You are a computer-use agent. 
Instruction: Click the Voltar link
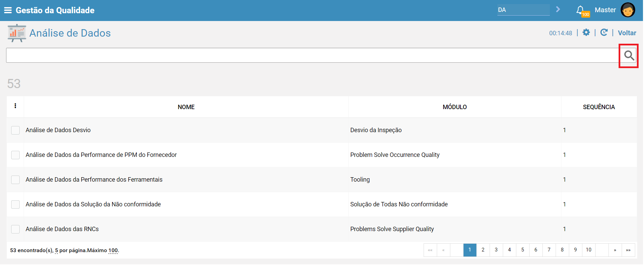tap(627, 33)
